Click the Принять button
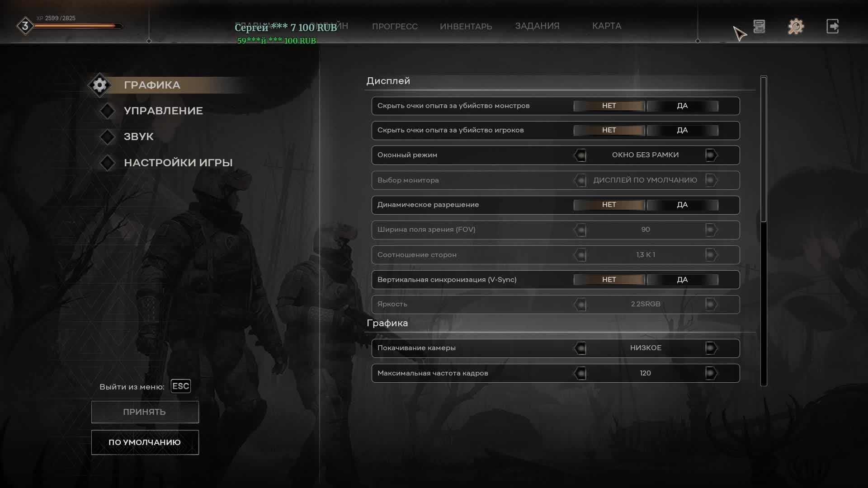This screenshot has width=868, height=488. click(145, 412)
